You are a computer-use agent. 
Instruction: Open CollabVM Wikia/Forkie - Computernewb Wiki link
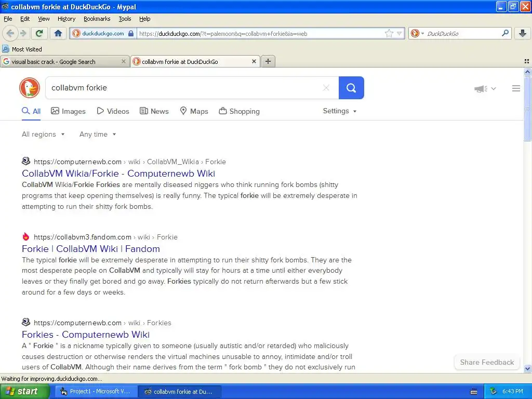click(x=118, y=174)
